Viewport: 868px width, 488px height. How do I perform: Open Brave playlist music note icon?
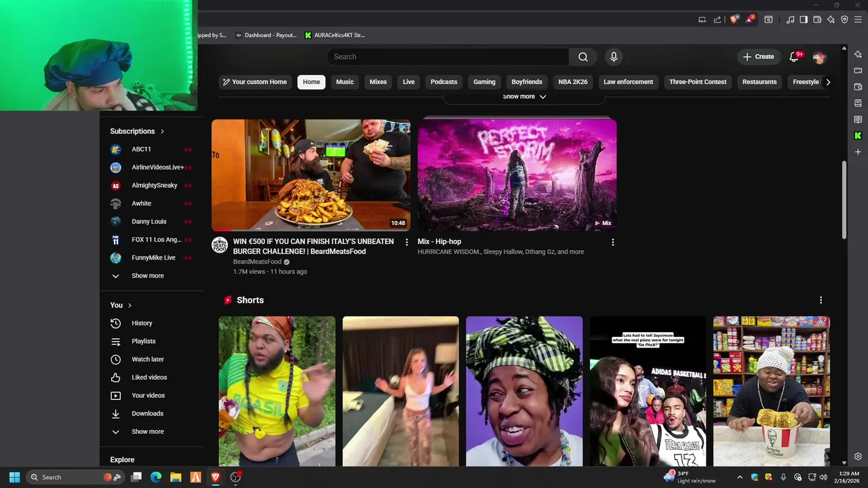(x=790, y=20)
